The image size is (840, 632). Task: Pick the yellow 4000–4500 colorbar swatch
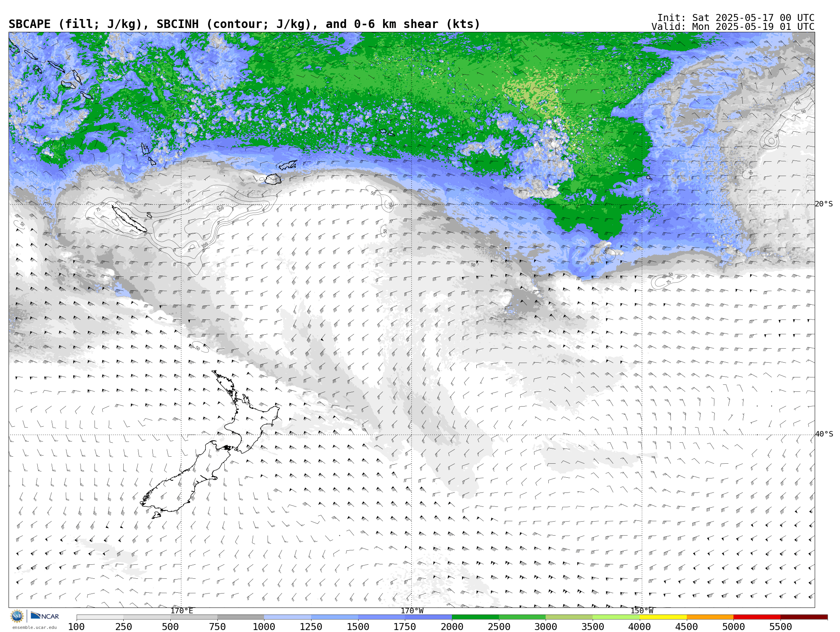[663, 617]
